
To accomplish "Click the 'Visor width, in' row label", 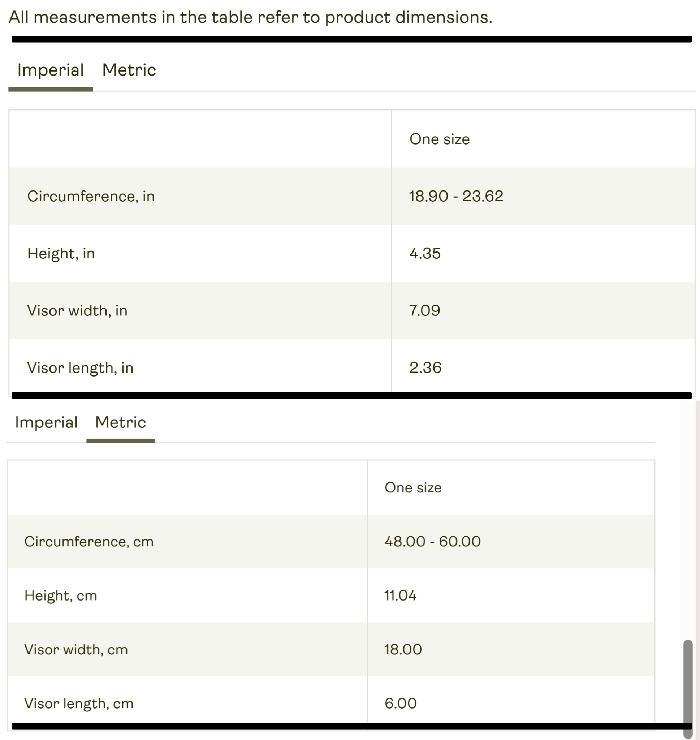I will click(77, 311).
